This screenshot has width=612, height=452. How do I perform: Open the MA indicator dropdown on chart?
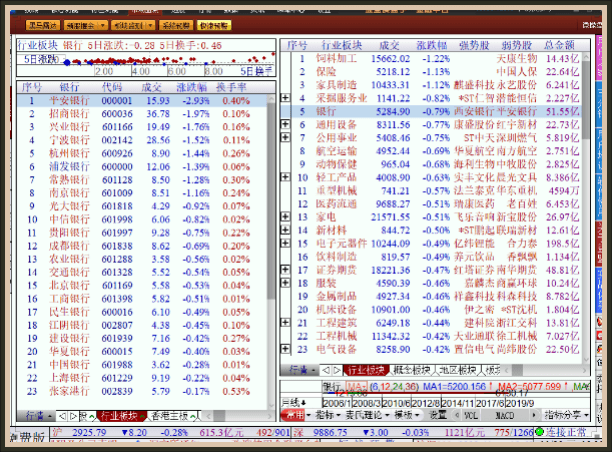pos(357,386)
